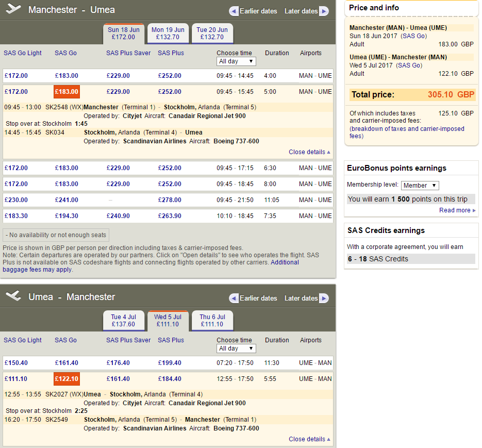This screenshot has width=482, height=448.
Task: Close details of the Umea - Manchester flight
Action: point(309,439)
